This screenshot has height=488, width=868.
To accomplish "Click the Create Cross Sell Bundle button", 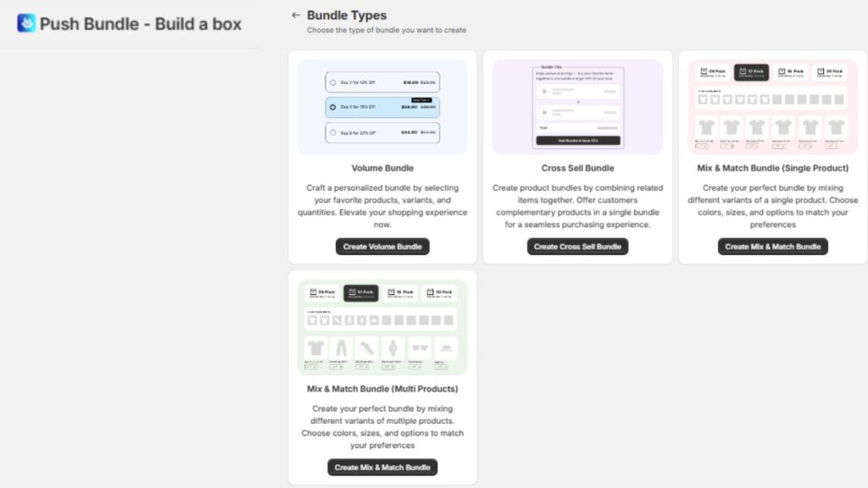I will click(x=578, y=247).
